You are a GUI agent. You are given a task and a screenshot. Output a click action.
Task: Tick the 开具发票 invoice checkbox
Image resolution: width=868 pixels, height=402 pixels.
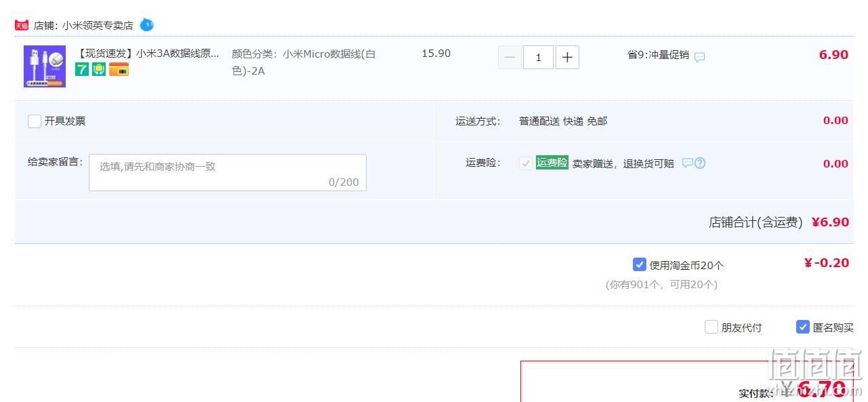point(35,121)
